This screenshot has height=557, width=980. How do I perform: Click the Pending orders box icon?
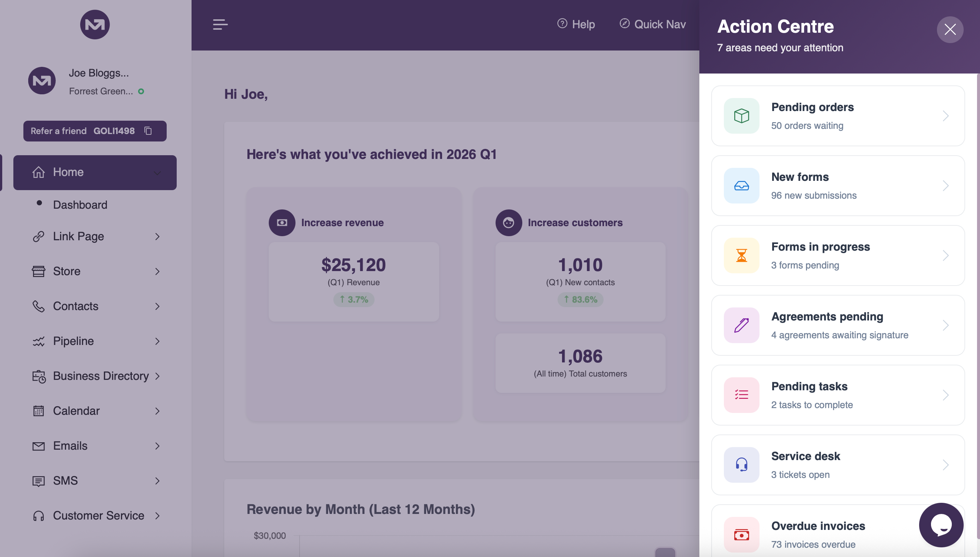(741, 116)
